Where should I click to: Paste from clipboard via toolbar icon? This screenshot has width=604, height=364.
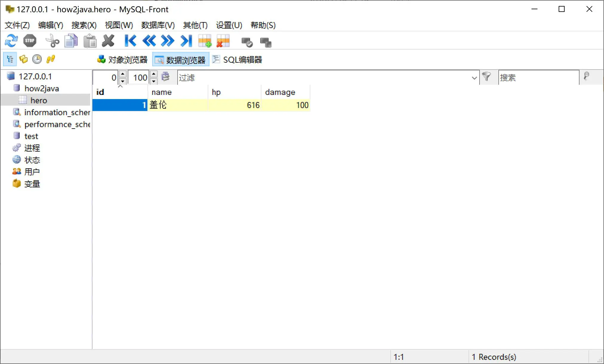(x=90, y=41)
